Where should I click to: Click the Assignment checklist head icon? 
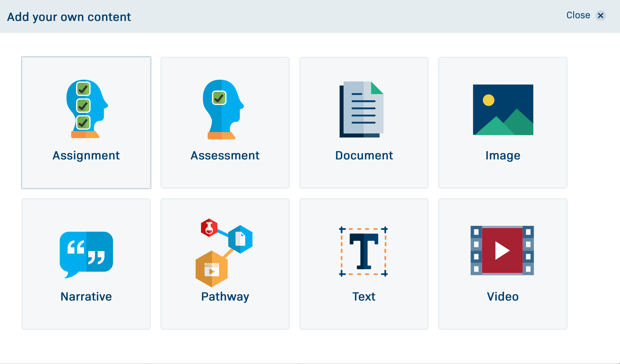(x=86, y=109)
